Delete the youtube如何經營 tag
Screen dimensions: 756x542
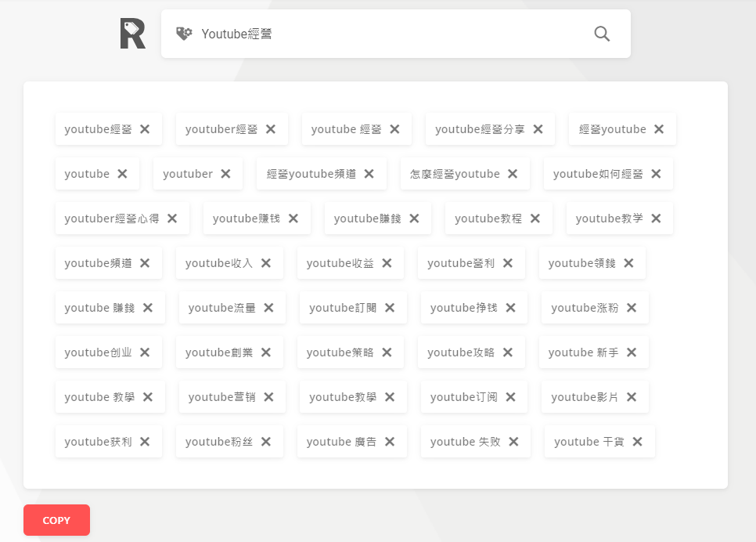[x=656, y=174]
